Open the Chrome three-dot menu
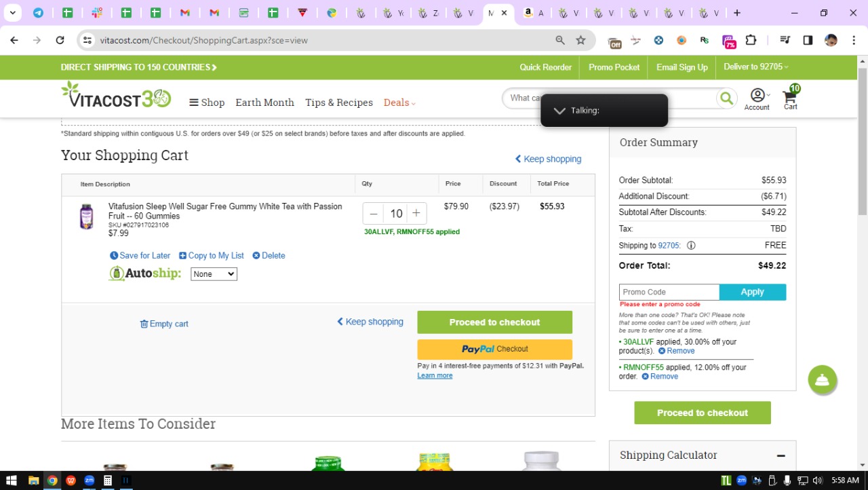This screenshot has width=868, height=490. (853, 40)
